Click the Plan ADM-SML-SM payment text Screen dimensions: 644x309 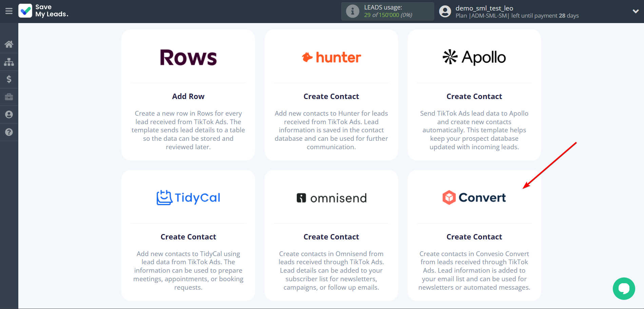click(x=517, y=16)
